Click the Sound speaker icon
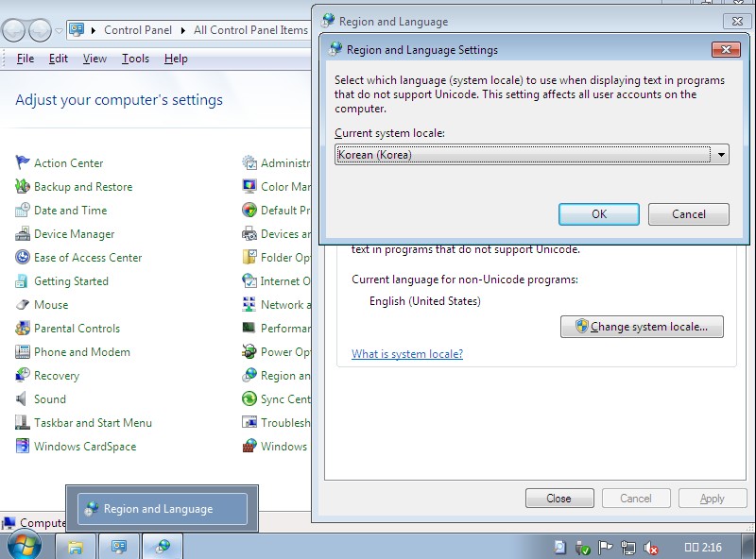The image size is (756, 559). (x=22, y=399)
